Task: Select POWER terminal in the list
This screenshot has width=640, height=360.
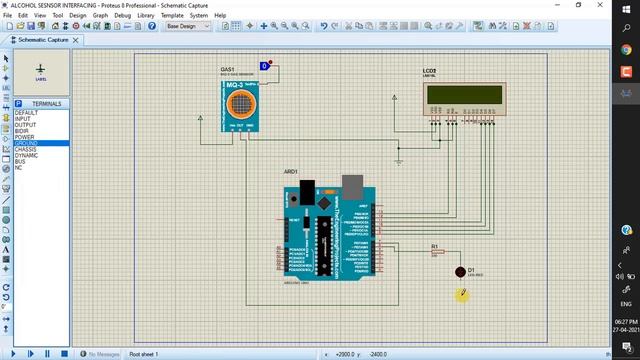Action: click(41, 137)
